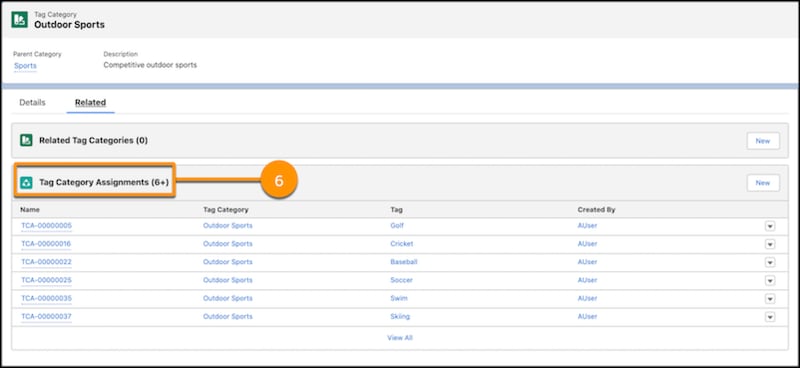This screenshot has width=800, height=368.
Task: Open record TCA-00000035
Action: point(46,299)
